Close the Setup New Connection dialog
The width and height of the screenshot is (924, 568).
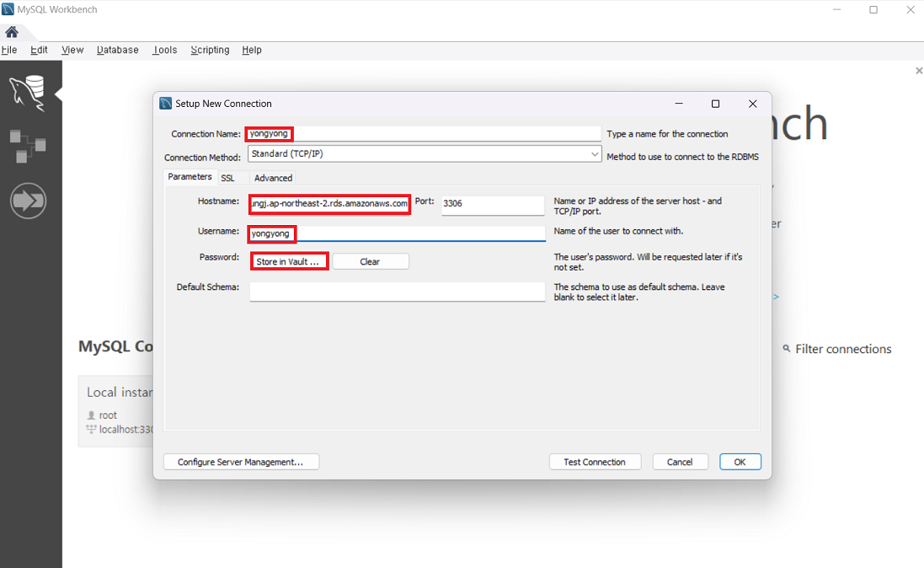(x=752, y=104)
